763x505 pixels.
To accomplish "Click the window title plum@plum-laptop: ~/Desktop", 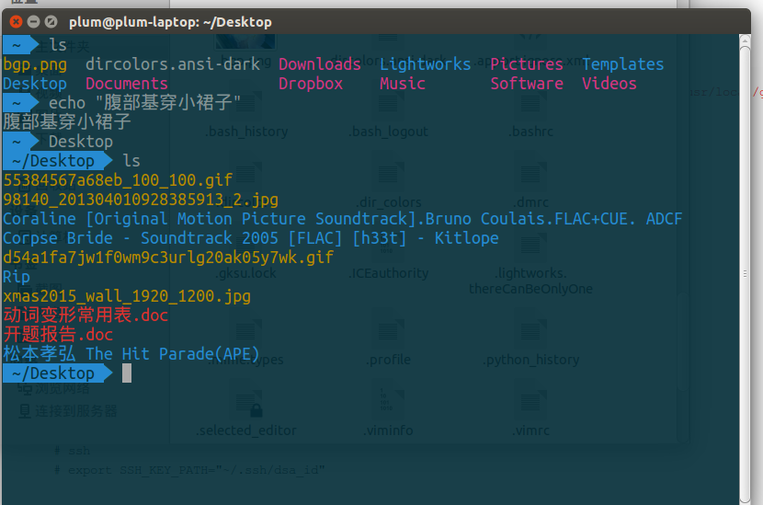I will pos(170,22).
